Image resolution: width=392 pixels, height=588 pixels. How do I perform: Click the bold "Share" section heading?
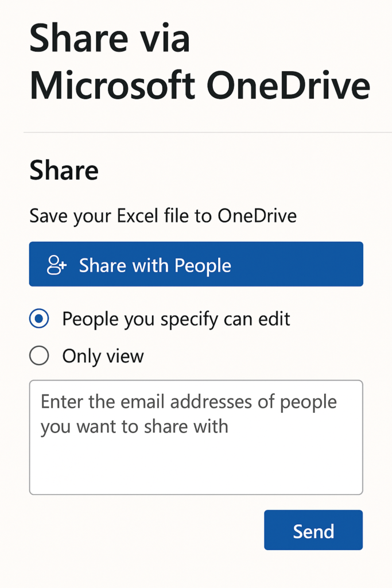point(64,171)
